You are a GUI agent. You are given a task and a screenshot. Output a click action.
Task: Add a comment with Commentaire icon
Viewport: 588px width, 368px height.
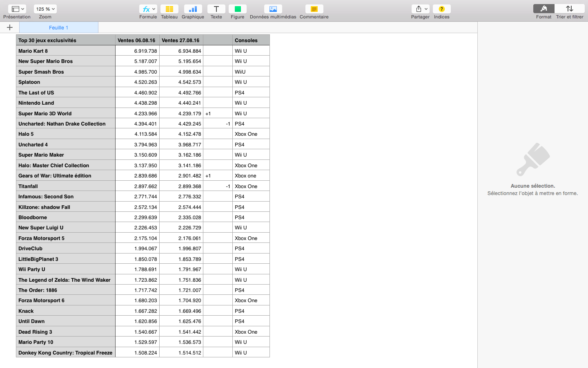click(x=314, y=9)
